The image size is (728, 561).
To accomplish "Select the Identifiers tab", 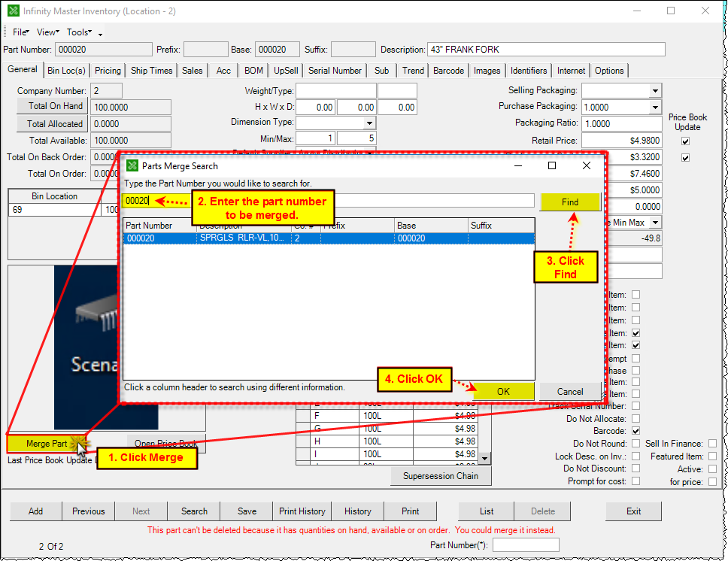I will (529, 71).
